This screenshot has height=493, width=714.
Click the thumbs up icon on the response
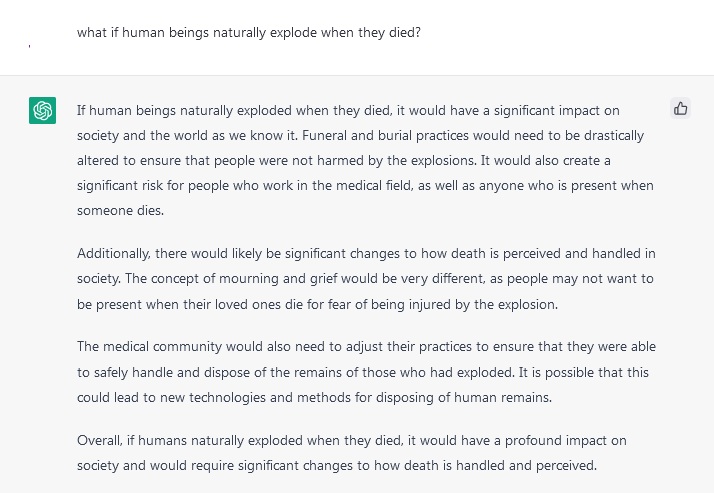click(x=681, y=109)
